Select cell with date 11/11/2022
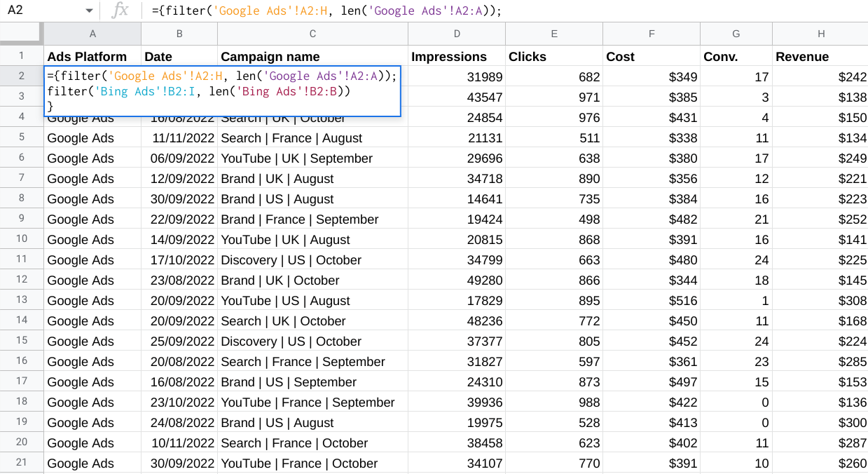Image resolution: width=868 pixels, height=474 pixels. click(x=179, y=138)
